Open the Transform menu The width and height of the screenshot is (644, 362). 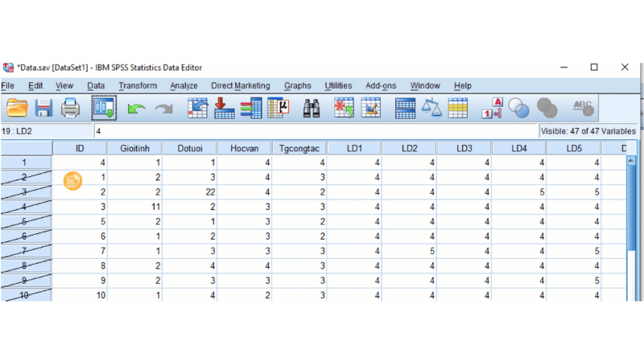[x=138, y=86]
